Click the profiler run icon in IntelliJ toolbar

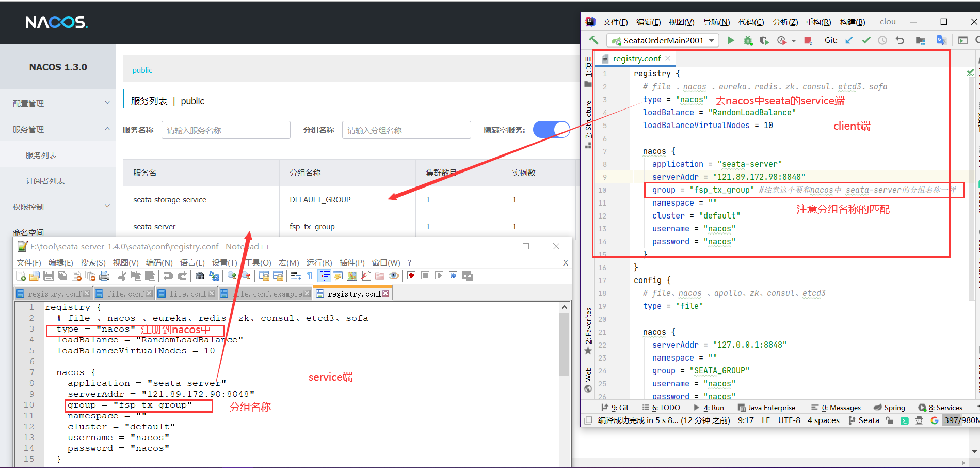click(x=781, y=40)
